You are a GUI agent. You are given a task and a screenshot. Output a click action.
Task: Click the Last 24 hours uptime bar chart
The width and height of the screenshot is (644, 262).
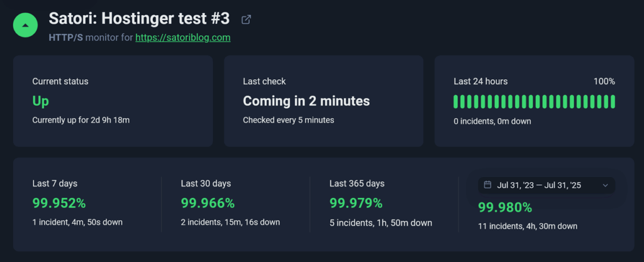535,102
